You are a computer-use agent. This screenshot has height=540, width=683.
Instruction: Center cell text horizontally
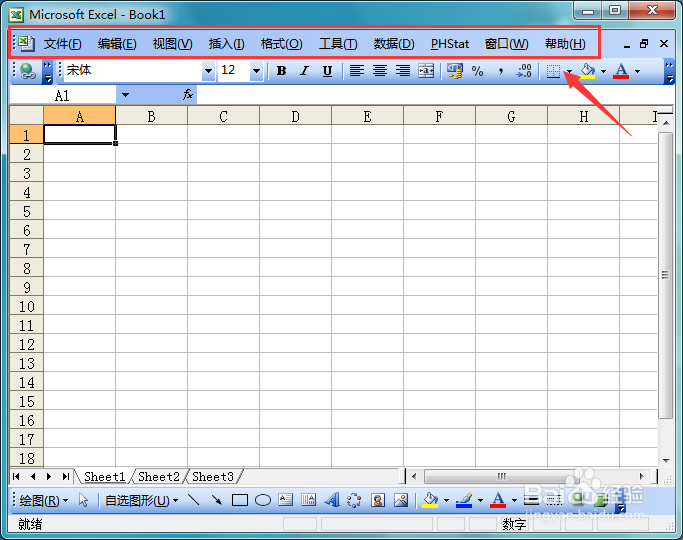coord(380,71)
